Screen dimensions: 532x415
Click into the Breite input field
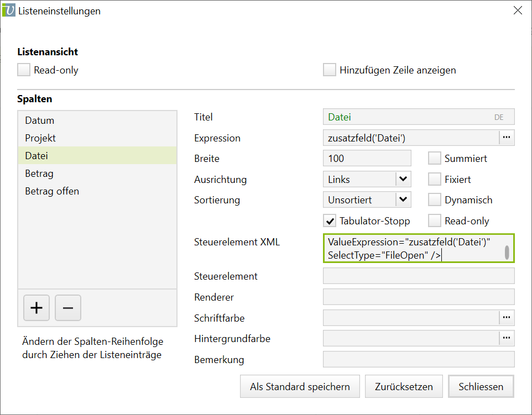click(367, 159)
